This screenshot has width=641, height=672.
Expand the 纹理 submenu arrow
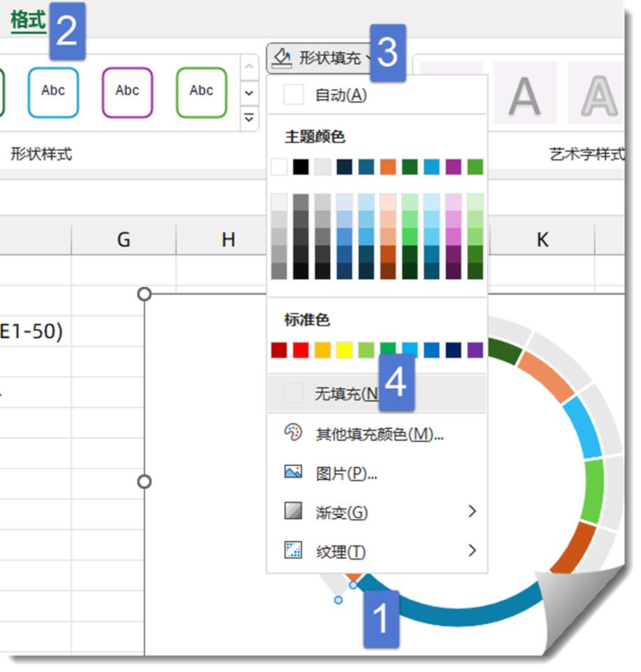tap(472, 551)
